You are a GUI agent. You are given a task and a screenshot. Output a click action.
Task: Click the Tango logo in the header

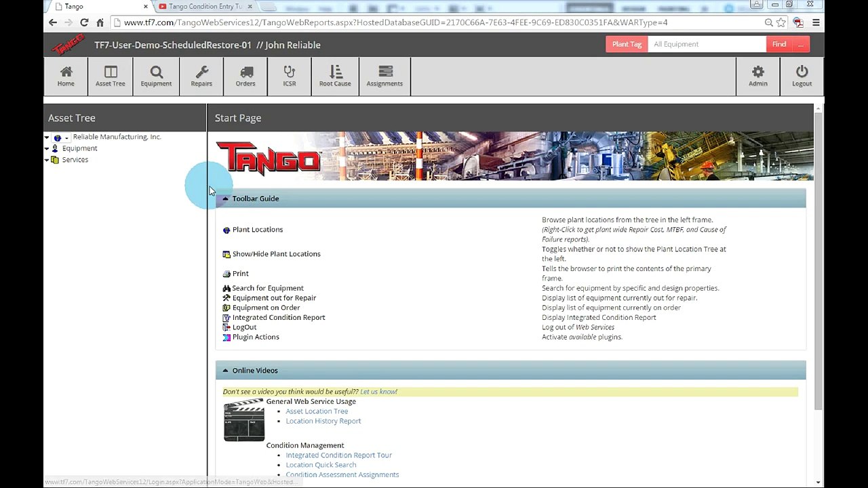tap(68, 45)
